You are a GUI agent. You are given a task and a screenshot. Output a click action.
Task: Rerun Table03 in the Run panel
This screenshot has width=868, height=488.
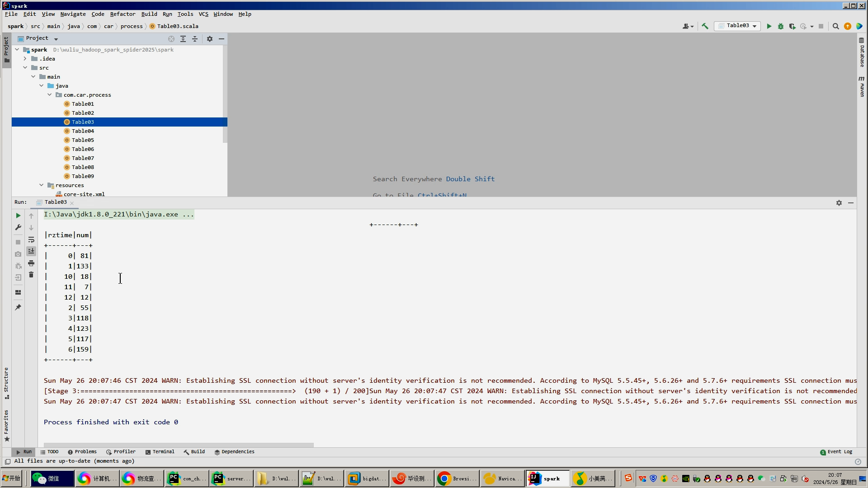pos(18,216)
